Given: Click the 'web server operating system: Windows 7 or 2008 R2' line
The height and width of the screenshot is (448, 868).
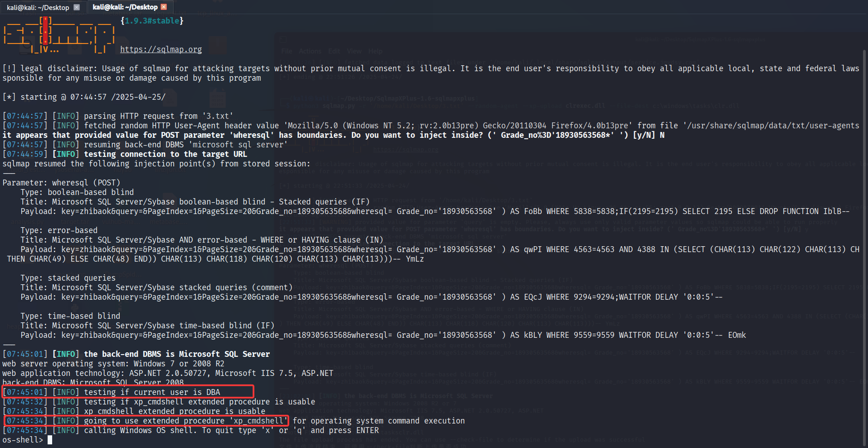Looking at the screenshot, I should pos(113,364).
